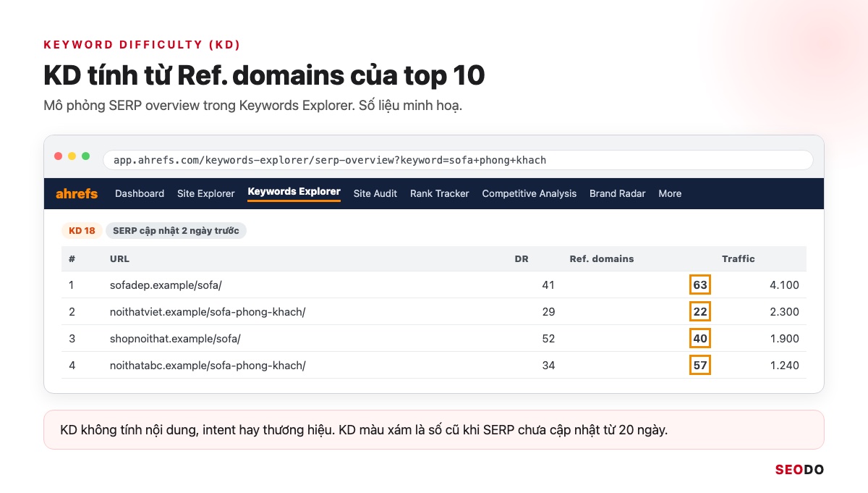This screenshot has width=868, height=493.
Task: Click the # column header
Action: (72, 258)
